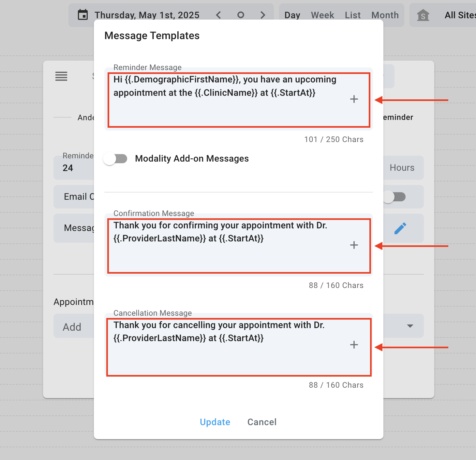
Task: Edit the Confirmation Message text field
Action: 239,245
